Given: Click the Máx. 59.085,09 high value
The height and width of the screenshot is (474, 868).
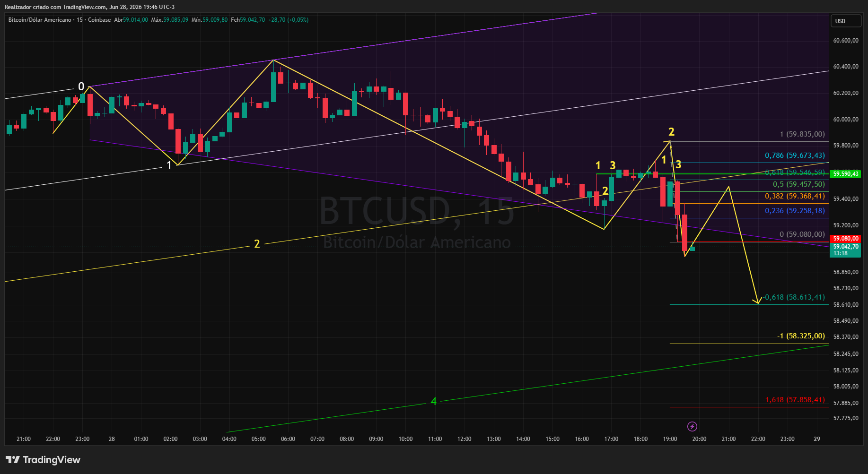Looking at the screenshot, I should point(169,20).
